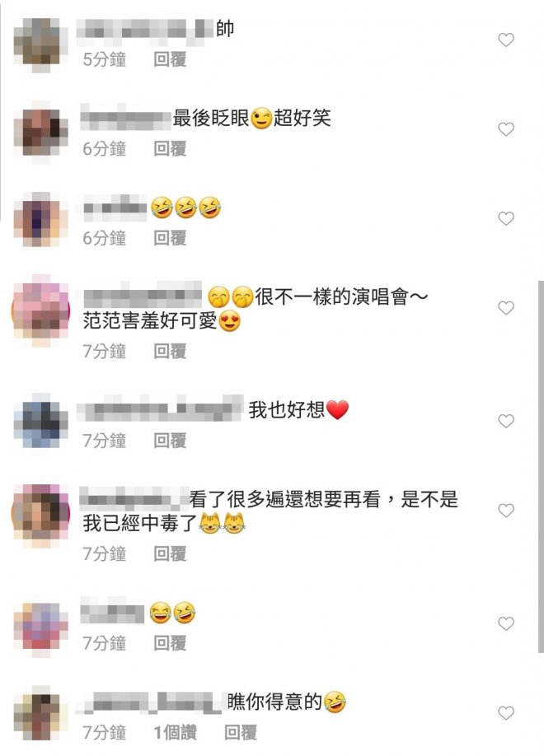Reply to the 最後眨眼超好笑 comment
This screenshot has height=756, width=544.
pyautogui.click(x=170, y=149)
